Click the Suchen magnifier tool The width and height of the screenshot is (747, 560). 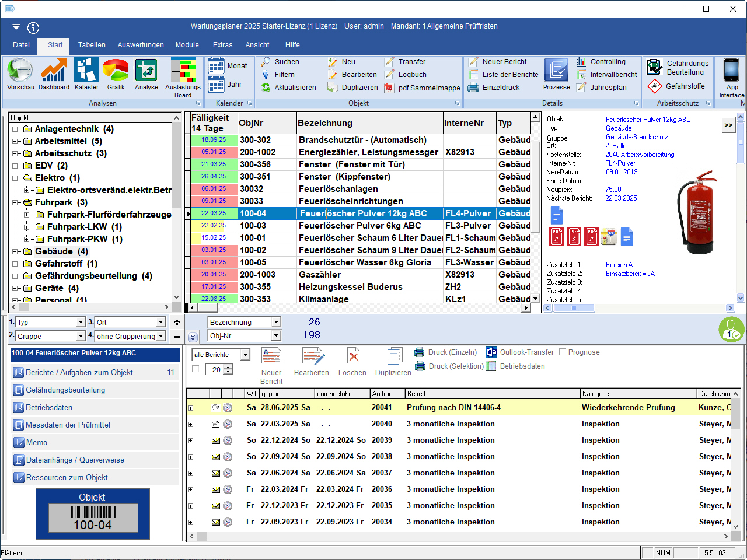coord(280,62)
